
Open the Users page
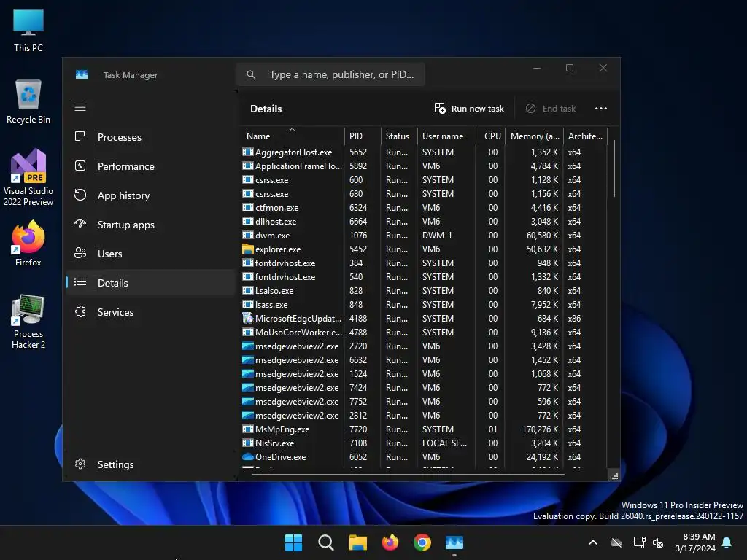(x=150, y=253)
